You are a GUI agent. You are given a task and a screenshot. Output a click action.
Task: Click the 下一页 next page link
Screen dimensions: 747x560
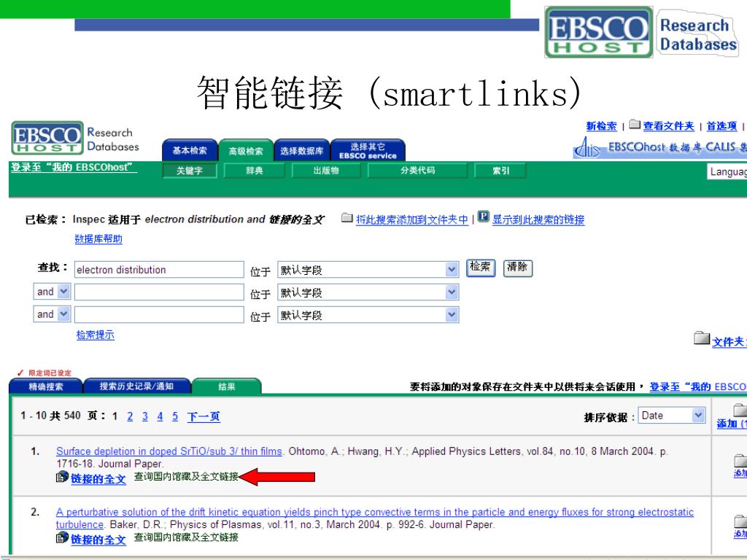(204, 416)
